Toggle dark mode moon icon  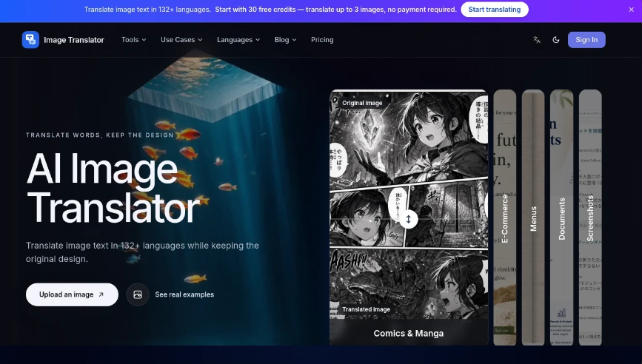tap(556, 40)
